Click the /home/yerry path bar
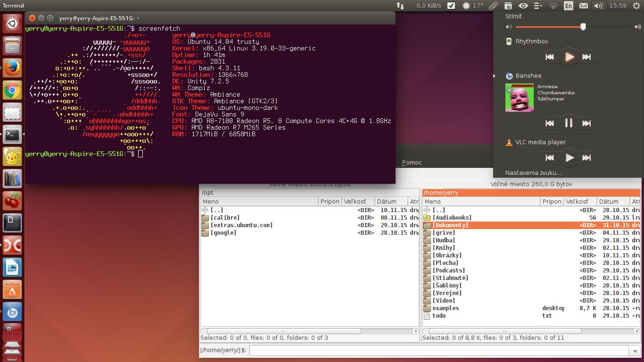644x362 pixels. [531, 193]
